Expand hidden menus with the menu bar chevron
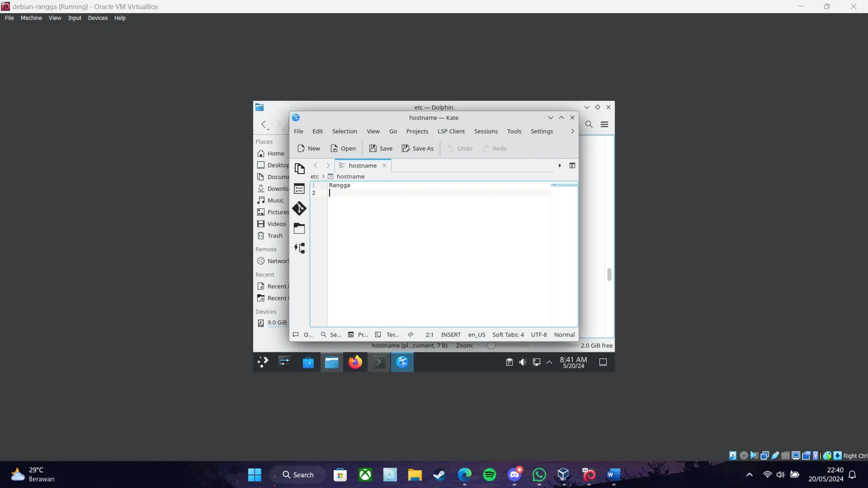 [x=572, y=131]
